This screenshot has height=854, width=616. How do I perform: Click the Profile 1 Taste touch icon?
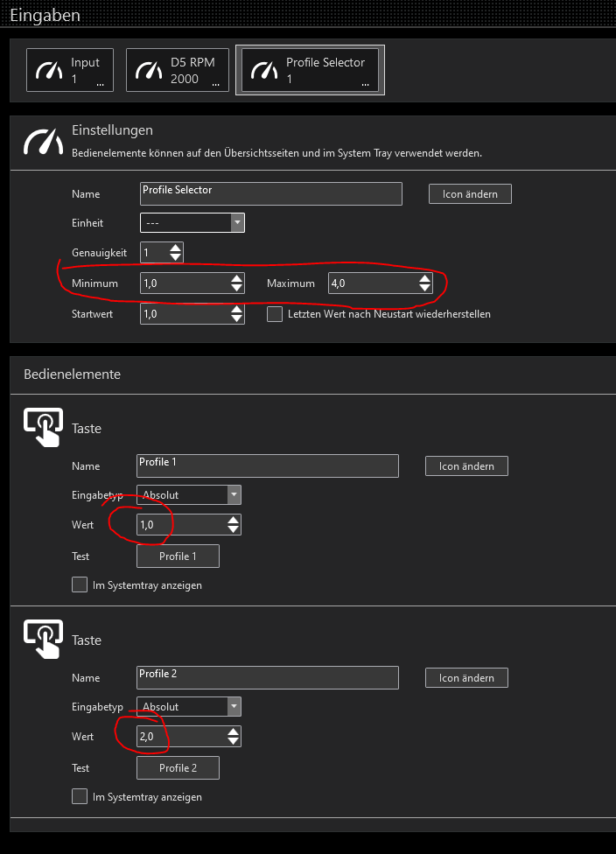(x=43, y=427)
